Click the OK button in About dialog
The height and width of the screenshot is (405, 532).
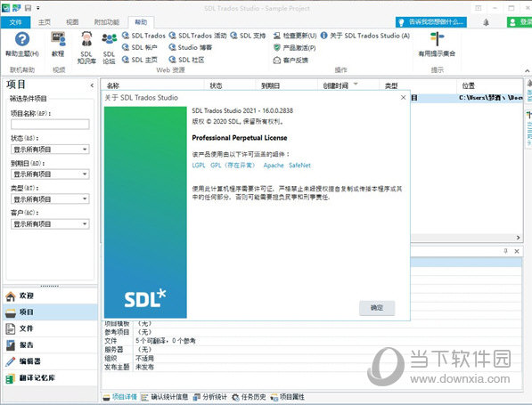(377, 308)
